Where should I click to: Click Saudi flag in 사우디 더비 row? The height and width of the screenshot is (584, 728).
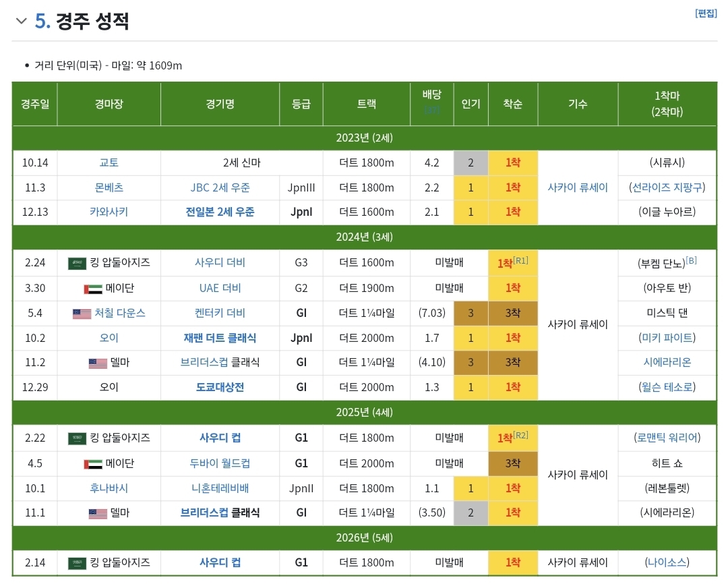[77, 263]
